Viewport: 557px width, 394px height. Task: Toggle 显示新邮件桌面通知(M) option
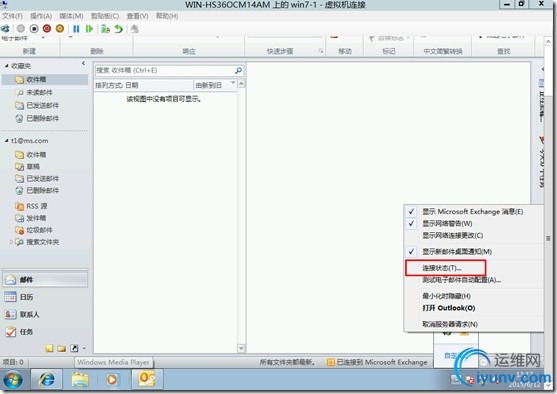pos(474,252)
